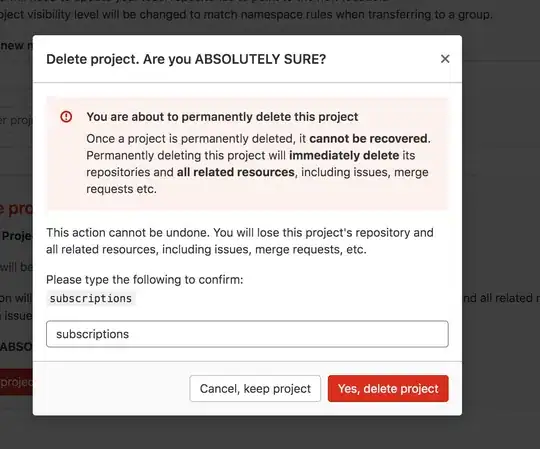Click the heading 'You are about to permanently delete'
540x449 pixels.
(x=222, y=117)
